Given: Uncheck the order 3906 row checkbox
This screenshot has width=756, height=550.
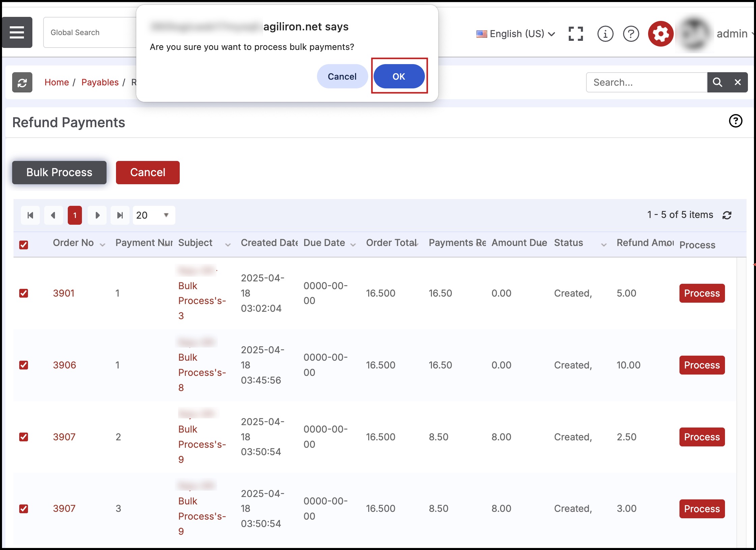Looking at the screenshot, I should point(24,365).
